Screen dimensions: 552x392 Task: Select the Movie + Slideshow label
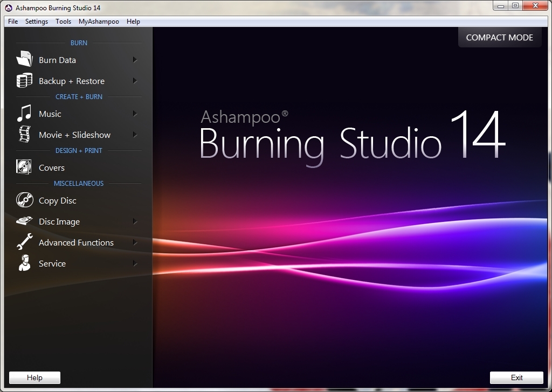coord(74,135)
